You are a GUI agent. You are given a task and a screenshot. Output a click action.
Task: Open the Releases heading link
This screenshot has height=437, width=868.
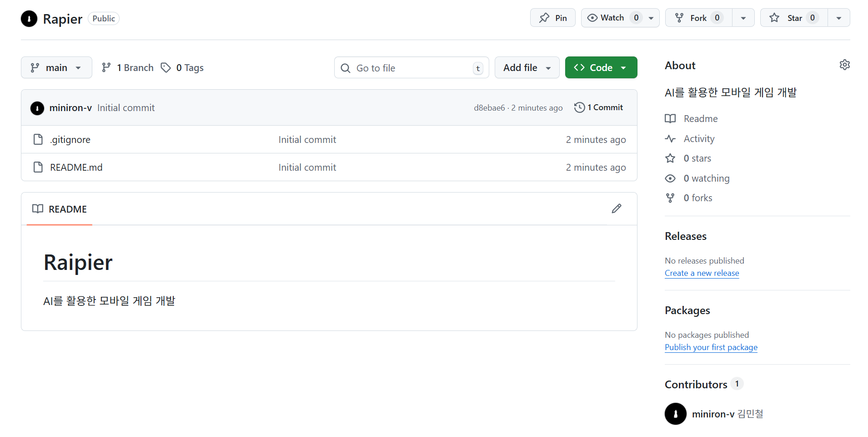(x=686, y=236)
